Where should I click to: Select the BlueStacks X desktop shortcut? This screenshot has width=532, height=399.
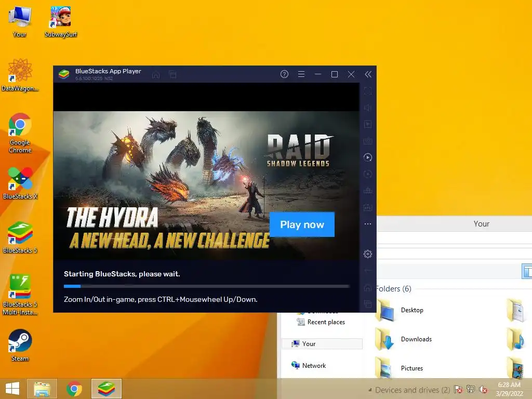point(20,183)
